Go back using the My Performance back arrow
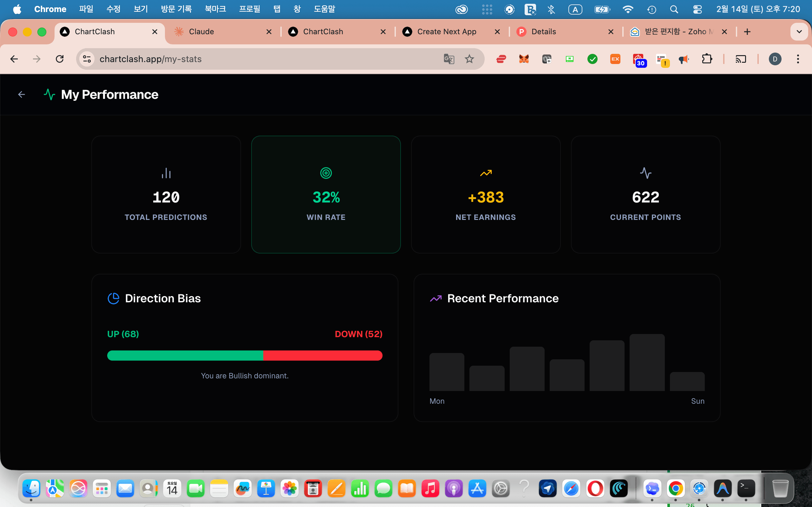 click(x=21, y=94)
